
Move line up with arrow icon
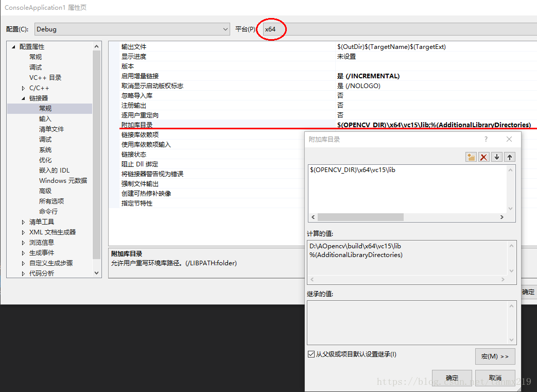pos(510,157)
